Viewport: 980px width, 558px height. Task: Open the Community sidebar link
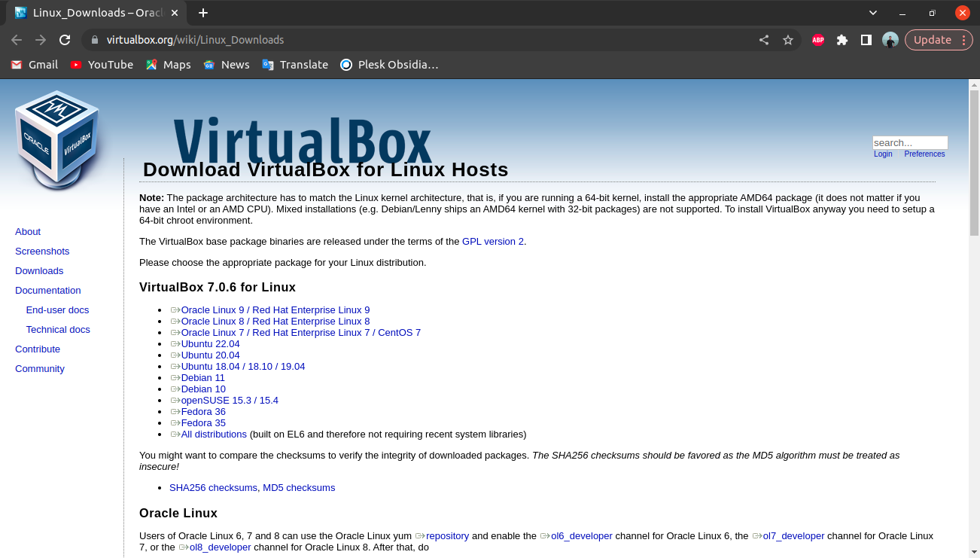[x=40, y=369]
